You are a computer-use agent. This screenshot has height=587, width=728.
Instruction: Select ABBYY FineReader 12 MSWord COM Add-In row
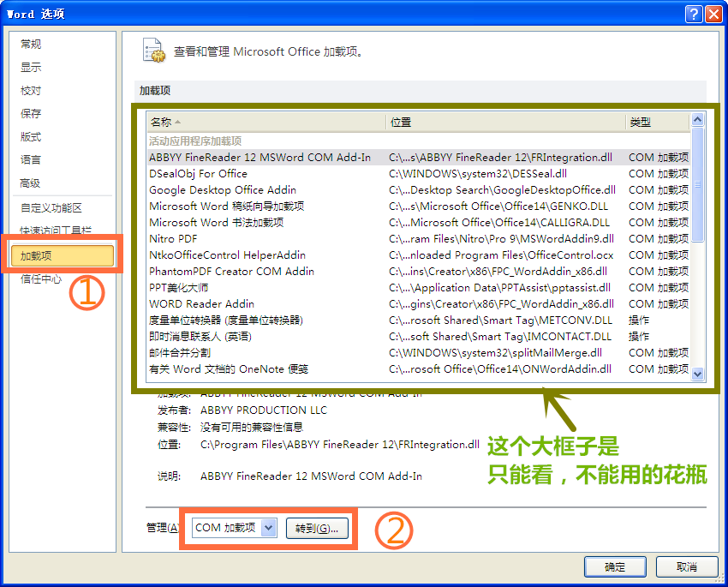tap(418, 158)
